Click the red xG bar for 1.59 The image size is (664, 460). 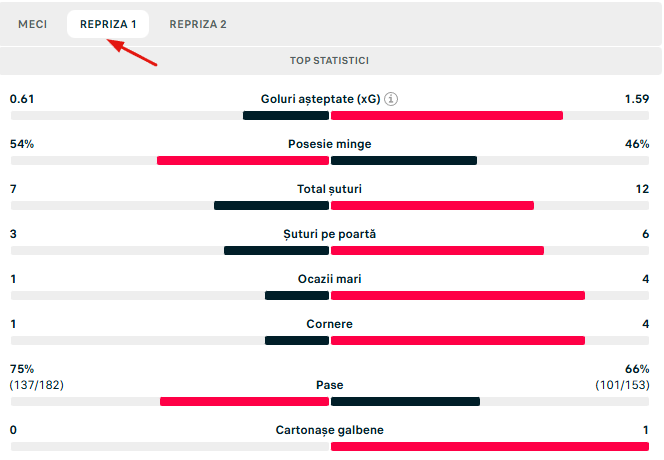tap(446, 115)
